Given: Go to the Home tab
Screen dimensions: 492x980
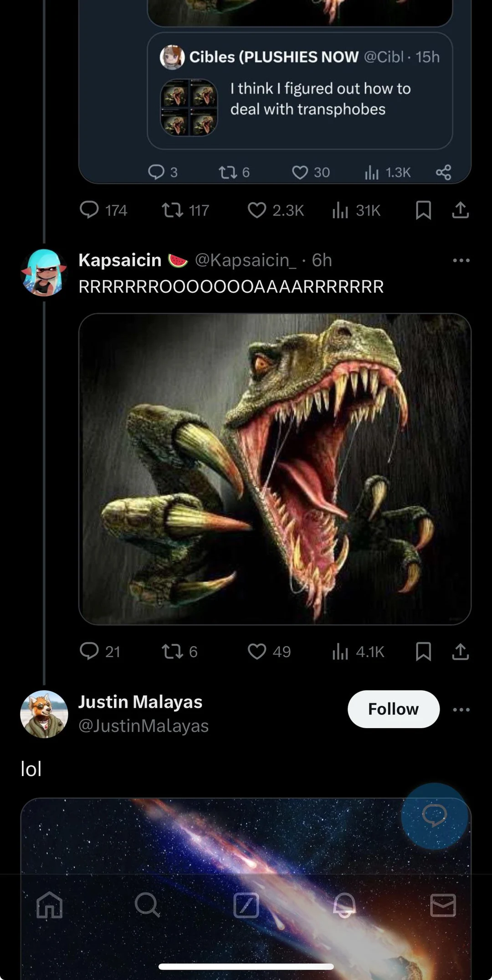Looking at the screenshot, I should pyautogui.click(x=50, y=904).
